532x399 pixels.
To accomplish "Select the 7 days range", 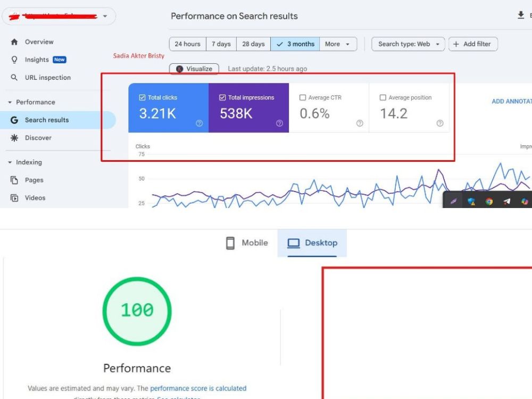I will [221, 44].
